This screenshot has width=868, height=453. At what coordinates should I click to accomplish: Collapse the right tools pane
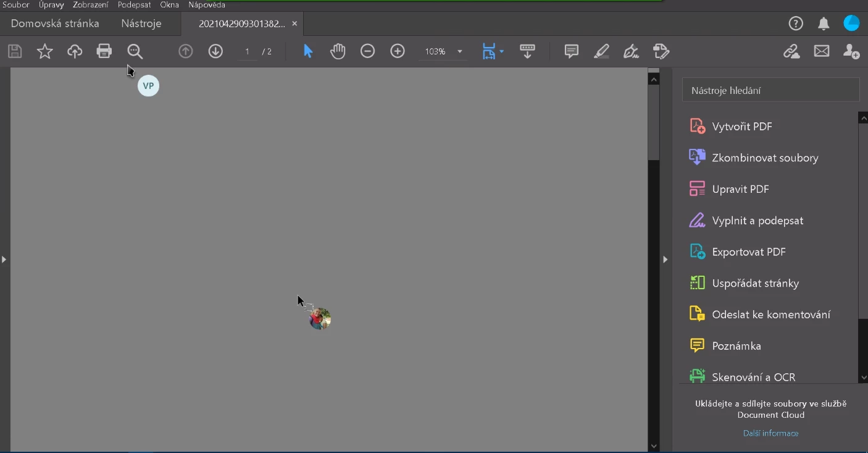(666, 260)
